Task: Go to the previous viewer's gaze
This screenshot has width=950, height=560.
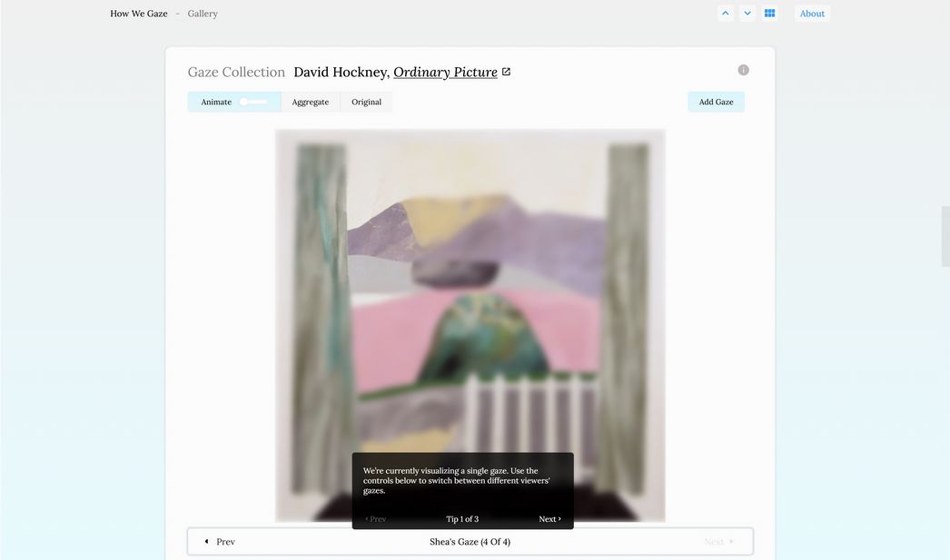Action: coord(219,542)
